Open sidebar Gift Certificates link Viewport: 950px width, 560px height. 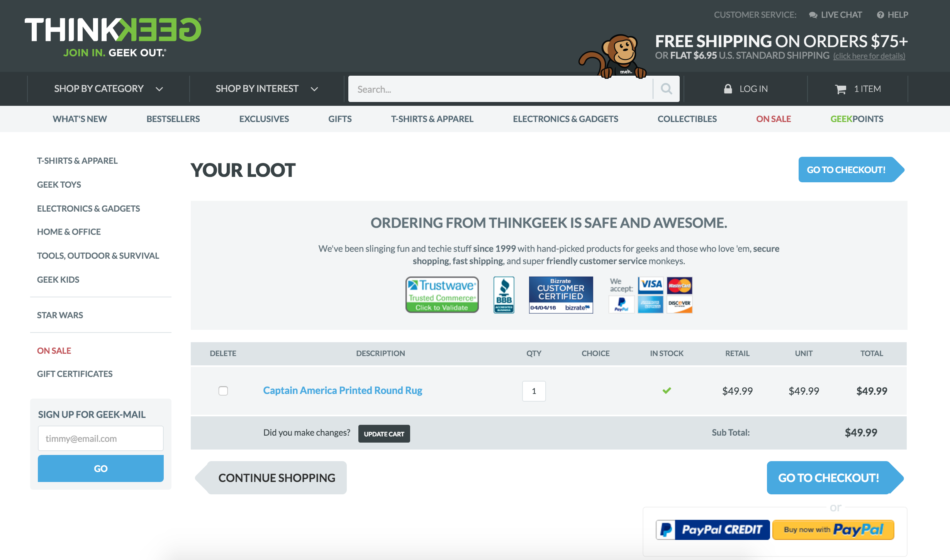click(x=75, y=374)
